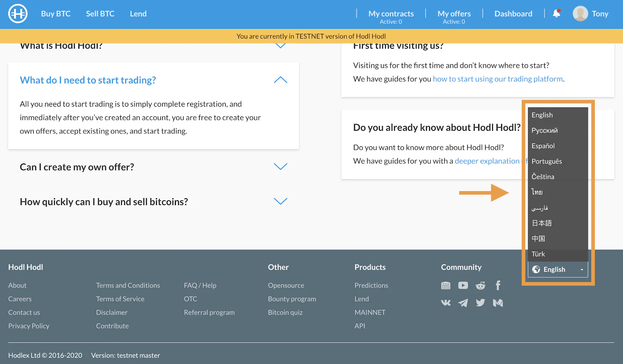The height and width of the screenshot is (364, 623).
Task: Collapse 'What do I need to start trading?'
Action: tap(280, 80)
